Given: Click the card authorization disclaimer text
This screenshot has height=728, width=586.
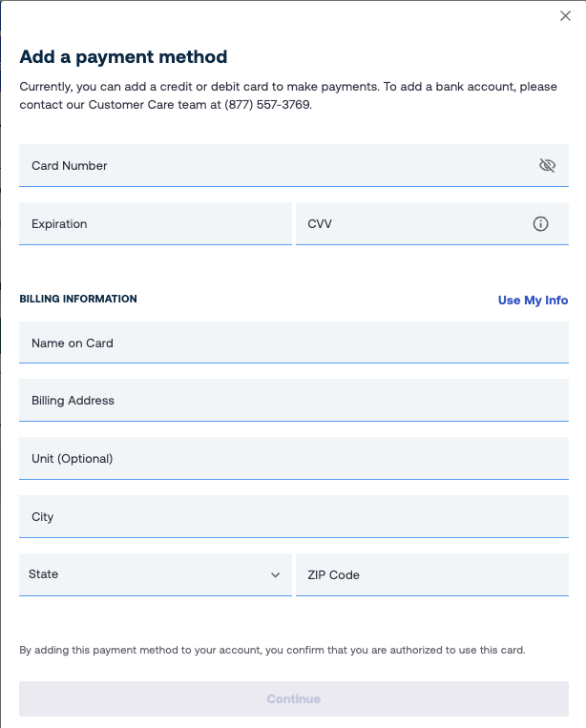Looking at the screenshot, I should (272, 651).
